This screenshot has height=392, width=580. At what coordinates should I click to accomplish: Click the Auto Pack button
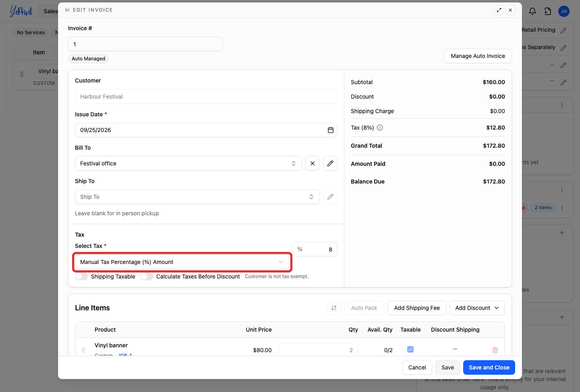coord(364,308)
